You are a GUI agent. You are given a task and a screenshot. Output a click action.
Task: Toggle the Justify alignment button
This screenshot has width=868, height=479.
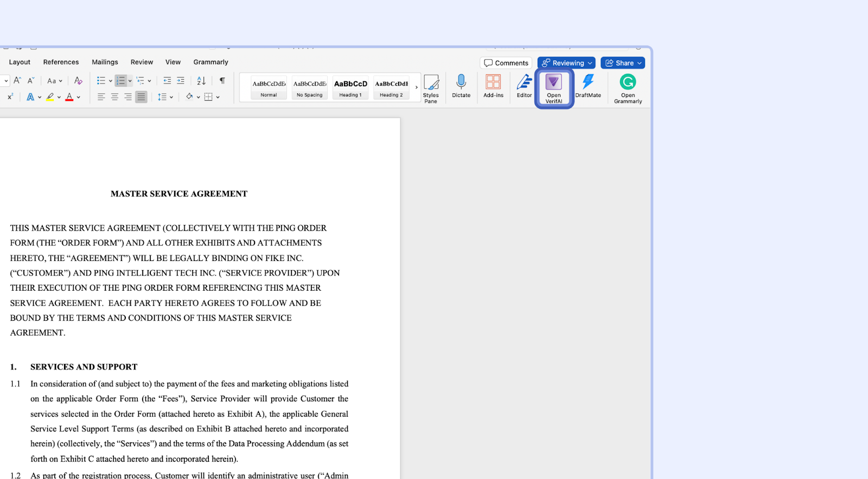(141, 97)
